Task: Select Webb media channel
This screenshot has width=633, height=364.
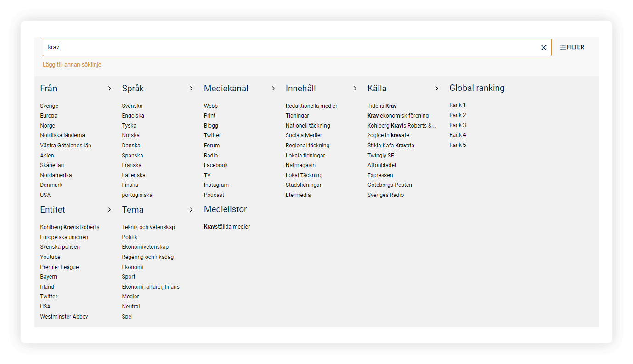Action: [211, 106]
